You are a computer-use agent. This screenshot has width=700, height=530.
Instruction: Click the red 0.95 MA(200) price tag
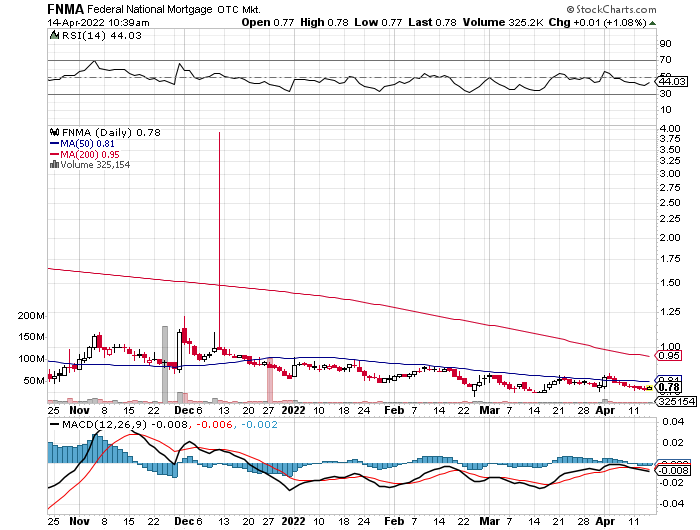pos(668,356)
